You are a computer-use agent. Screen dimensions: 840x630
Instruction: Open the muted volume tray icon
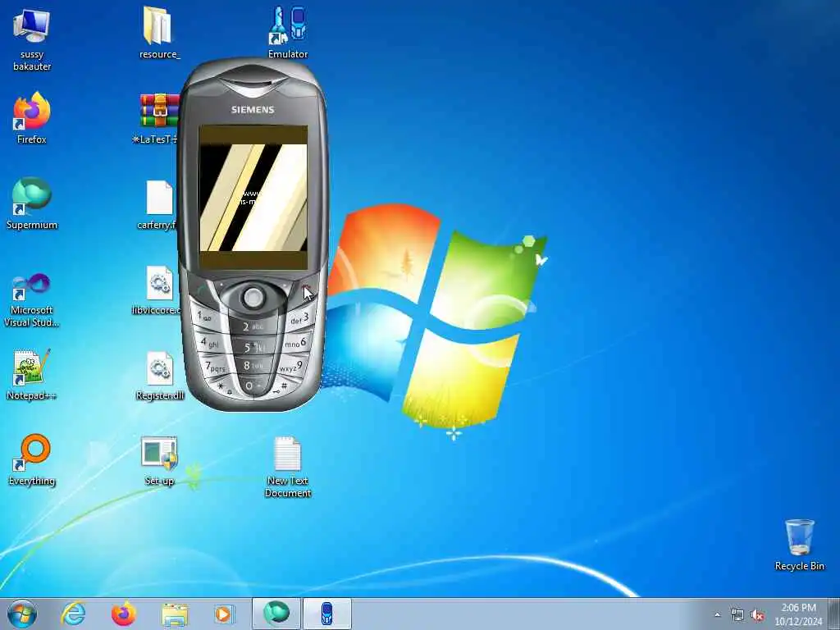[757, 615]
